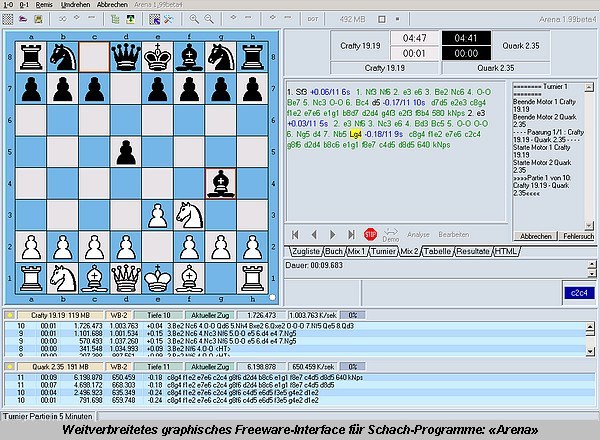This screenshot has height=440, width=600.
Task: Click the Analyse button
Action: click(x=418, y=235)
